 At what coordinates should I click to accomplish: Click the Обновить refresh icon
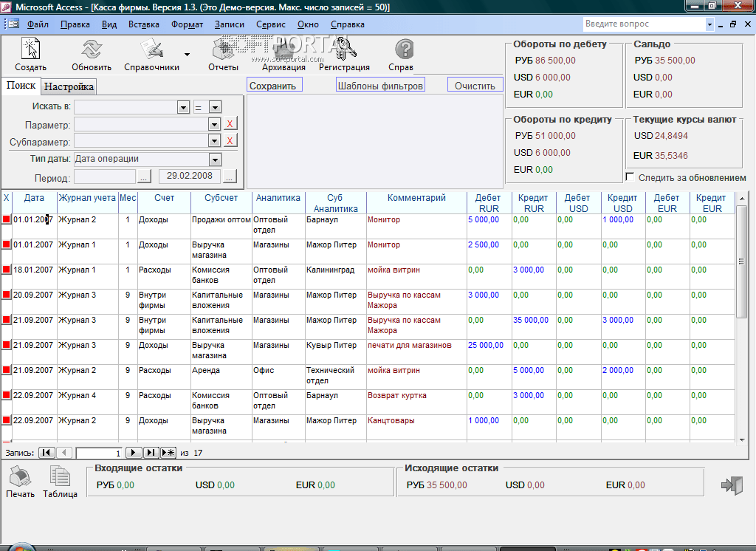[91, 49]
